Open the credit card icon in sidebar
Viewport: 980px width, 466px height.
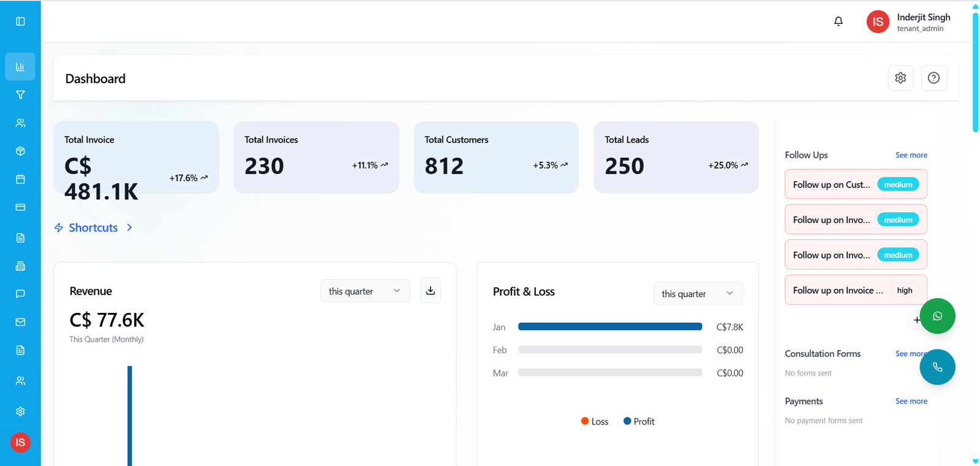tap(20, 208)
